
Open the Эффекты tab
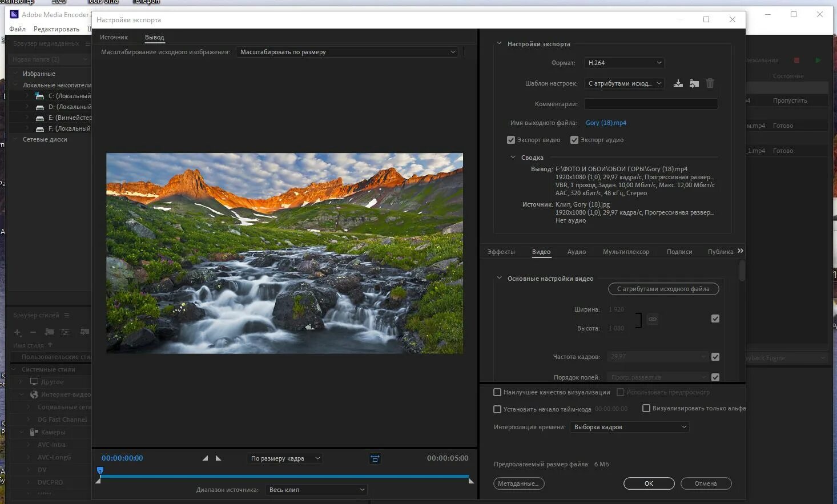coord(501,252)
